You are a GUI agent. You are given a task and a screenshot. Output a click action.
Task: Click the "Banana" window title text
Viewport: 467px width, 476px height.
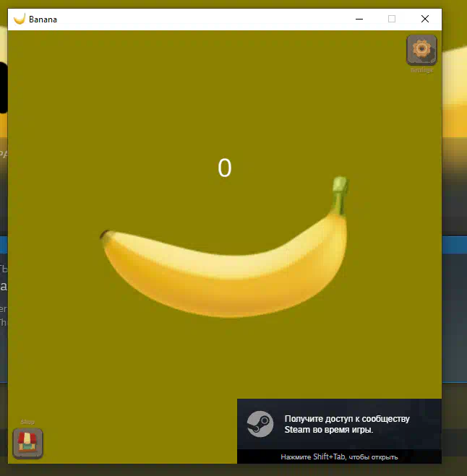pyautogui.click(x=43, y=20)
